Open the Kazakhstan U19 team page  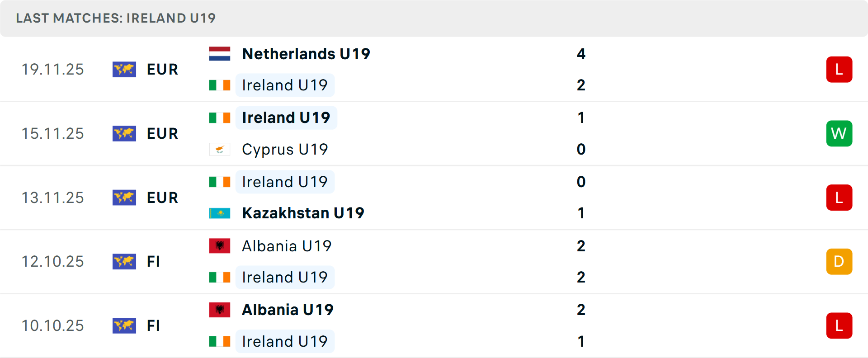(x=303, y=213)
